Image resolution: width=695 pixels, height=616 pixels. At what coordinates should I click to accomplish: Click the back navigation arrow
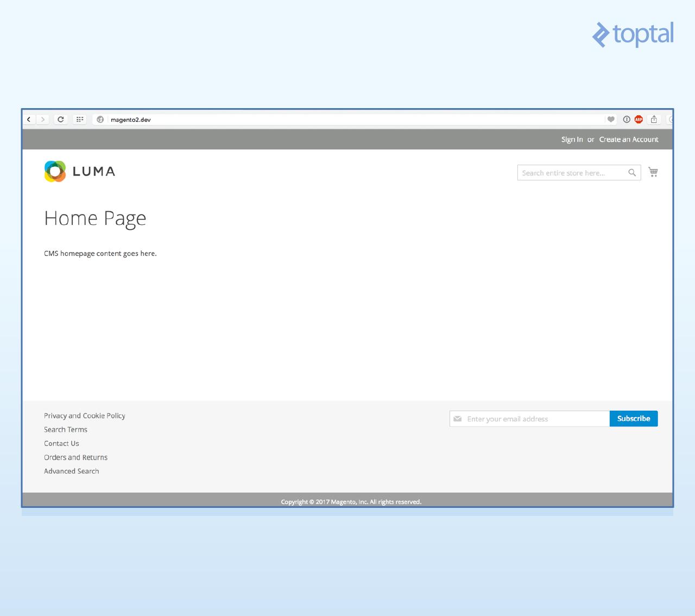[28, 119]
